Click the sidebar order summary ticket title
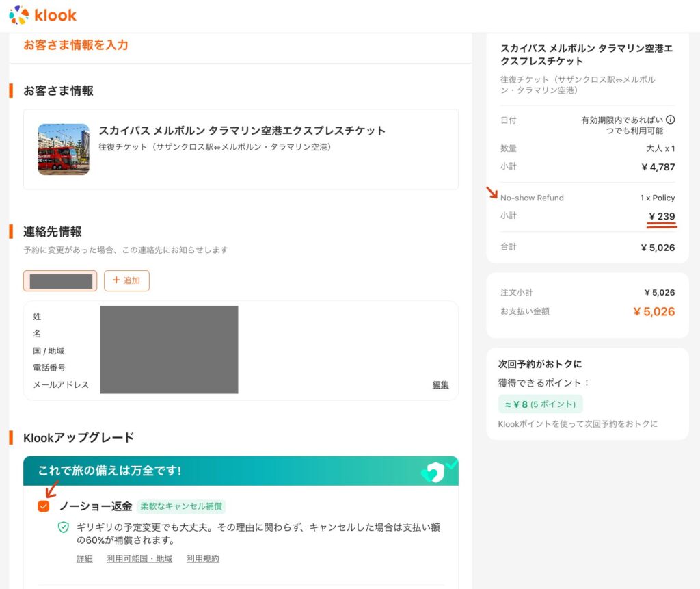700x589 pixels. (x=587, y=55)
